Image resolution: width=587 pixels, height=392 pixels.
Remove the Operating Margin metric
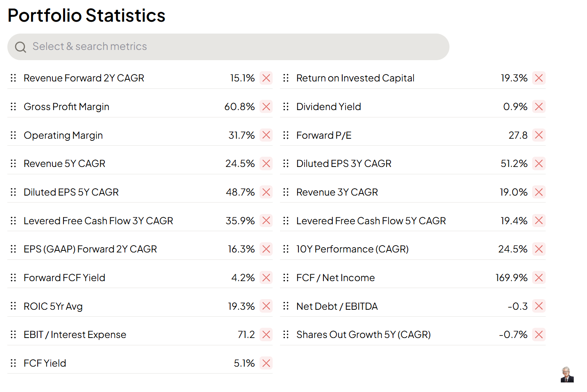[x=266, y=135]
